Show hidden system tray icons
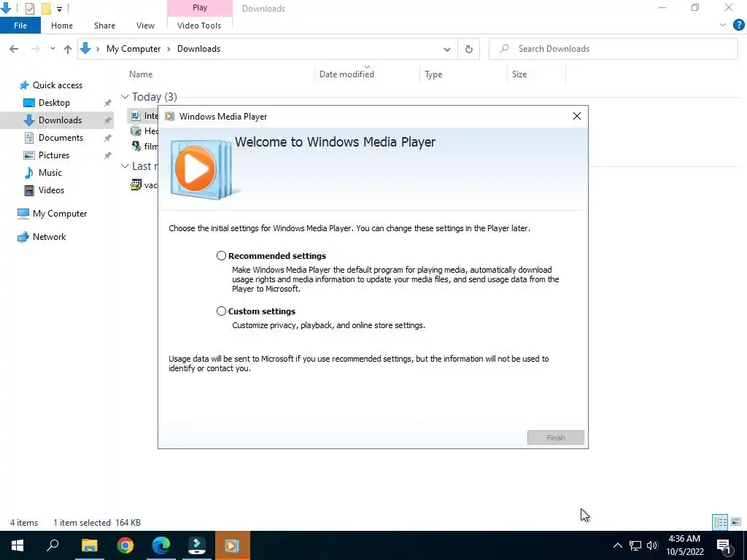Image resolution: width=747 pixels, height=560 pixels. [x=617, y=545]
